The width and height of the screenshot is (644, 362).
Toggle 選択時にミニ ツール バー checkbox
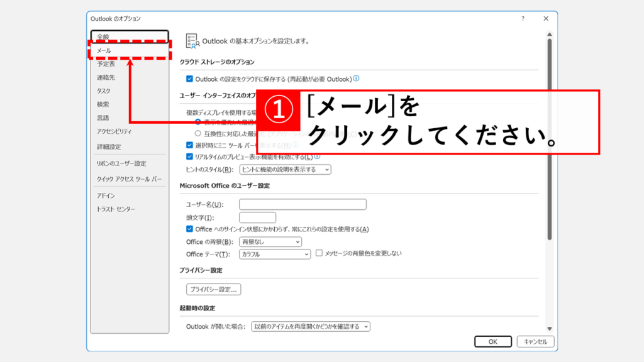point(189,145)
